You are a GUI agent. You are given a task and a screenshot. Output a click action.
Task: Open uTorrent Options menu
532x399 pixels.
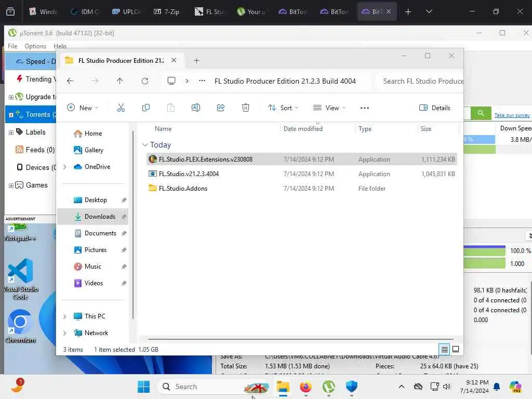35,46
